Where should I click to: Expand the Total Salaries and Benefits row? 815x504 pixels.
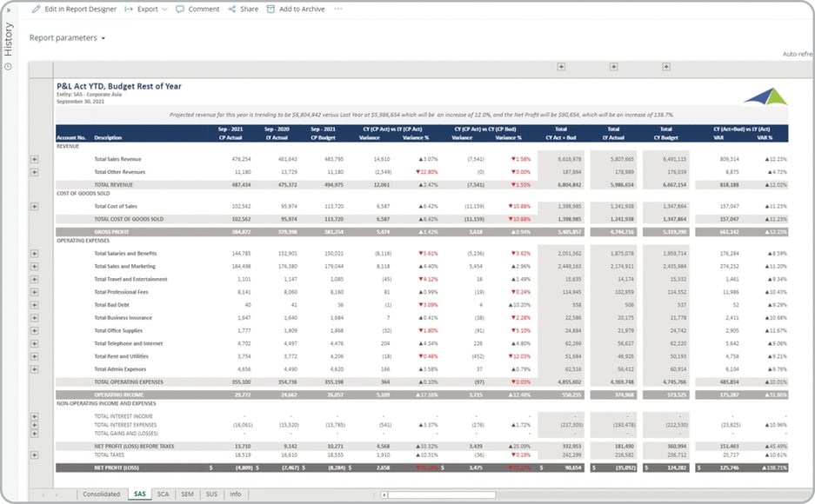[x=35, y=253]
